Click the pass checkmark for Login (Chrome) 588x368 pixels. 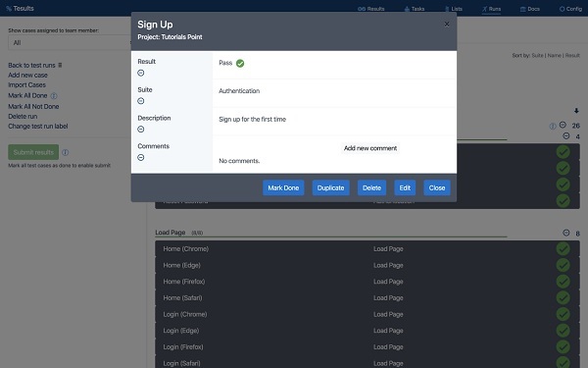click(563, 314)
